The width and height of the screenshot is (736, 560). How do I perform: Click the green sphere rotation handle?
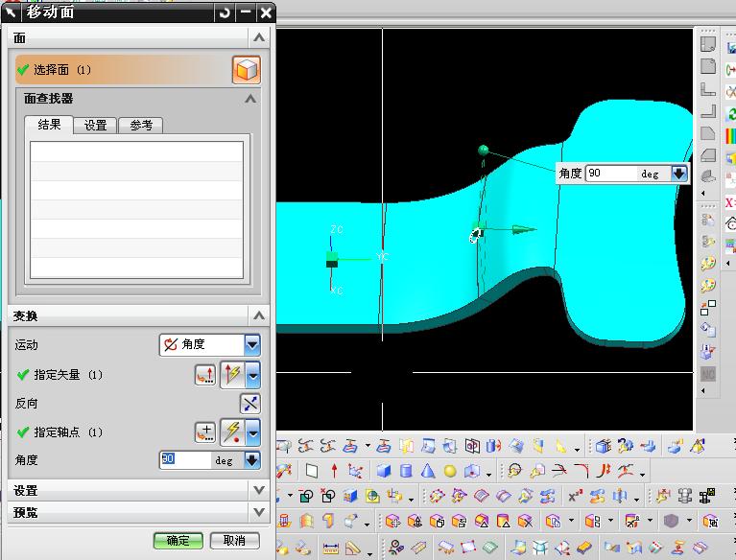[x=483, y=151]
